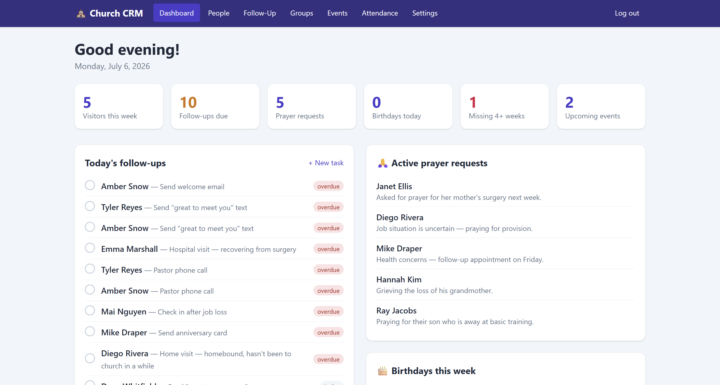Click the overdue badge on Mai Nguyen's task
The image size is (720, 385).
tap(328, 311)
